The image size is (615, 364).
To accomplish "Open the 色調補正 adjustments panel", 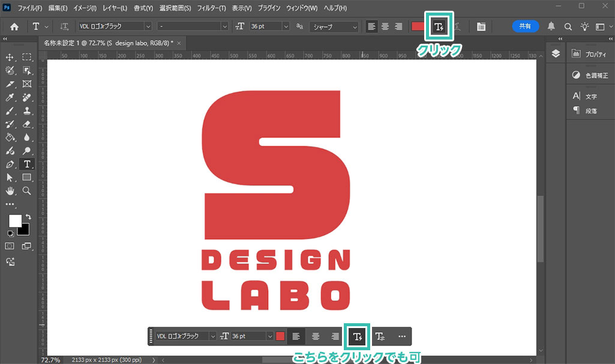I will 590,75.
